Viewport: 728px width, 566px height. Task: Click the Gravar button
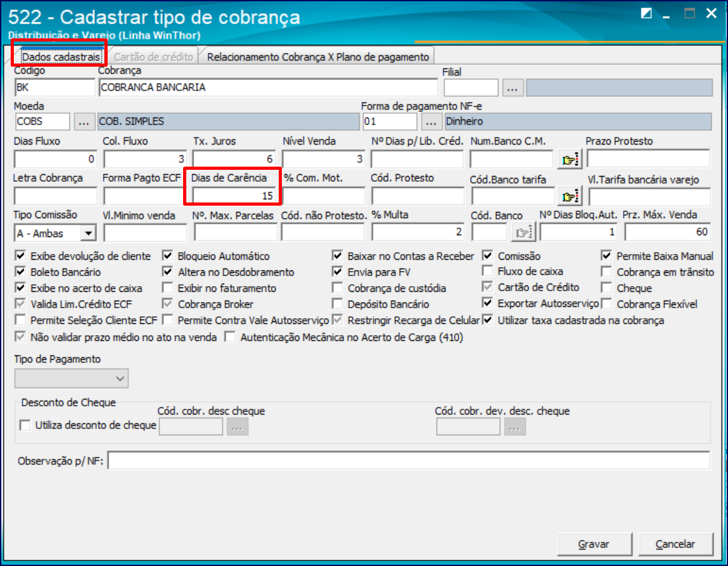tap(594, 544)
